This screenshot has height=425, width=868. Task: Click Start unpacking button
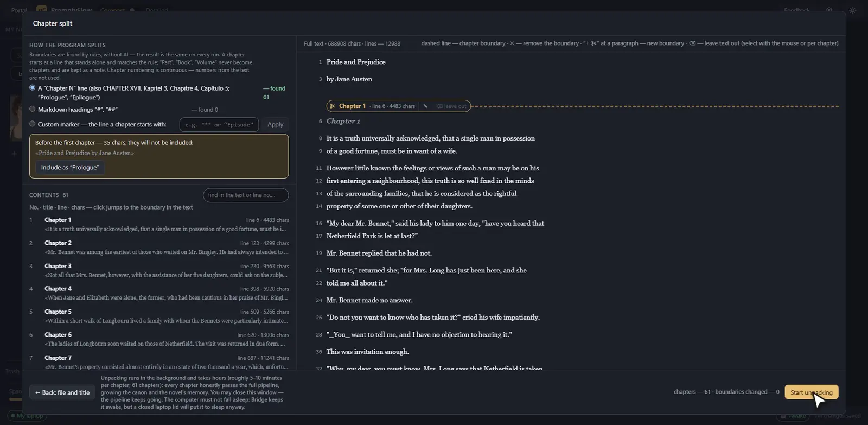pyautogui.click(x=811, y=392)
